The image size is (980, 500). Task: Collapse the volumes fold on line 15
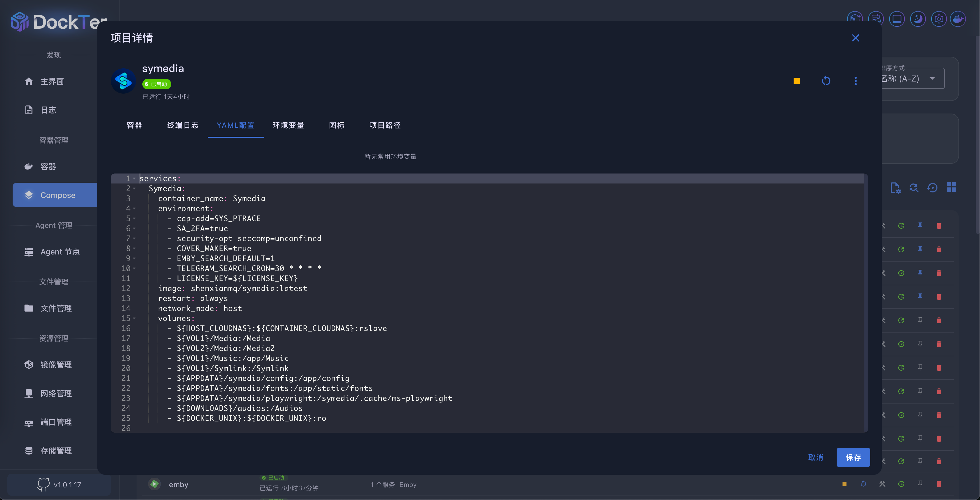[x=134, y=318]
